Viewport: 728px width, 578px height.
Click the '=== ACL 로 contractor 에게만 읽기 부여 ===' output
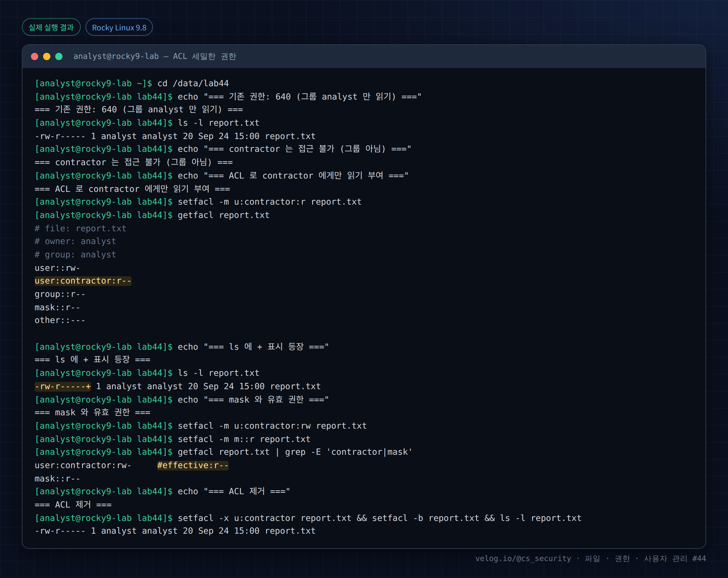(132, 189)
